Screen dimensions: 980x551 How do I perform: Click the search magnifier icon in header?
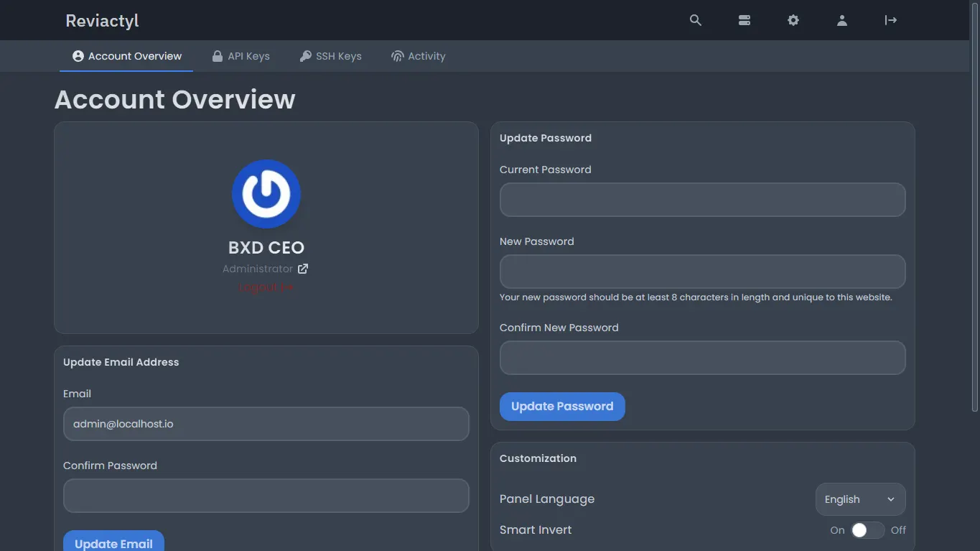pos(695,20)
